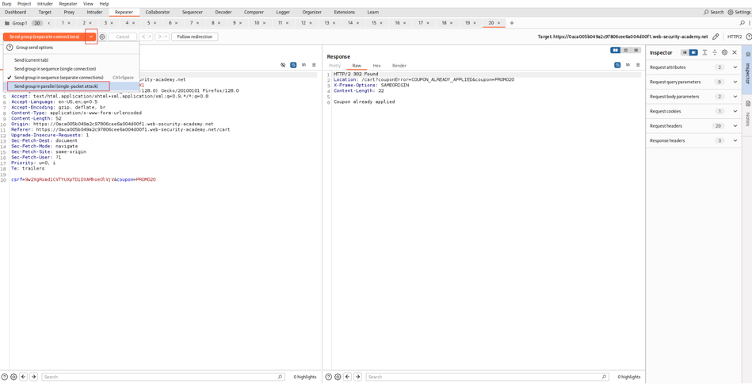Click the response search input field

tap(487, 377)
